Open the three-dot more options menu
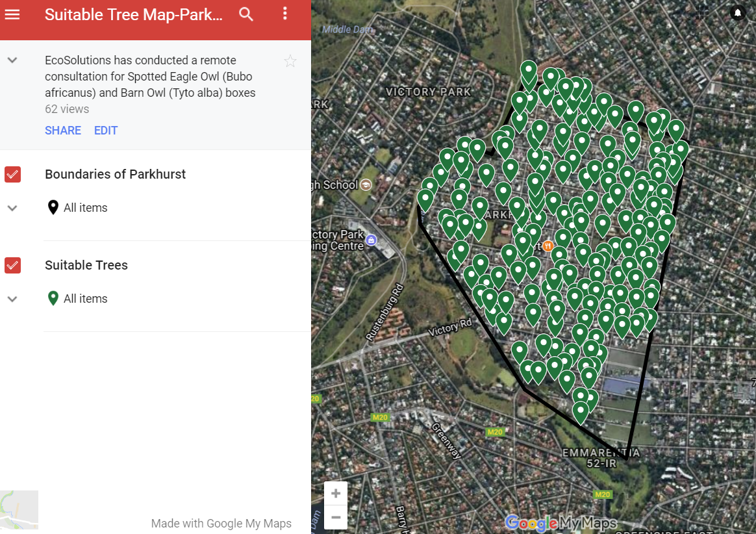Viewport: 756px width, 534px height. pyautogui.click(x=285, y=14)
